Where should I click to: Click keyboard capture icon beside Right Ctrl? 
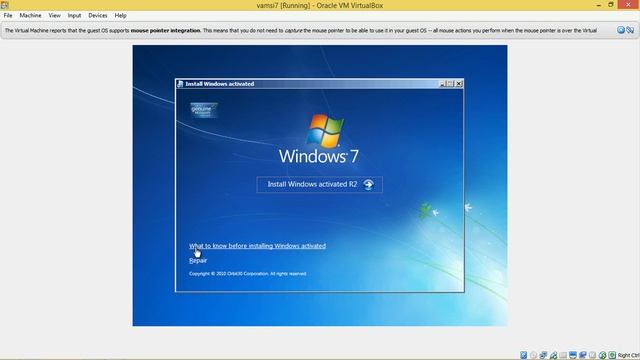612,355
